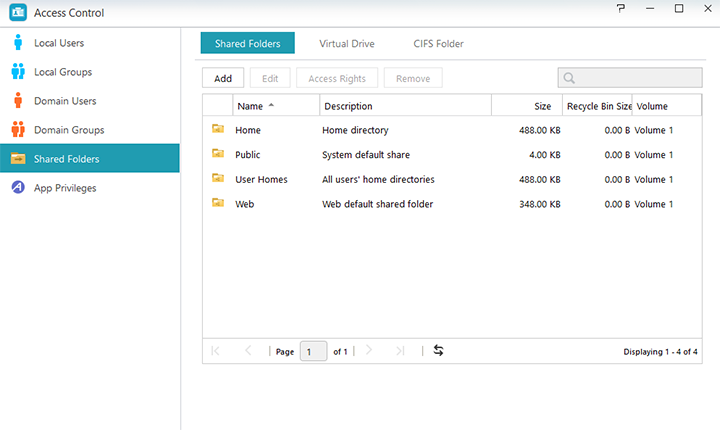Image resolution: width=720 pixels, height=430 pixels.
Task: Click the Domain Groups orange people icon
Action: (18, 130)
